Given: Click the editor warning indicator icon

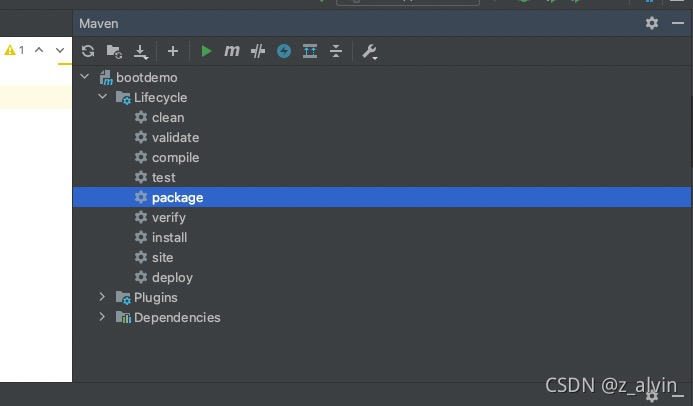Looking at the screenshot, I should tap(10, 50).
